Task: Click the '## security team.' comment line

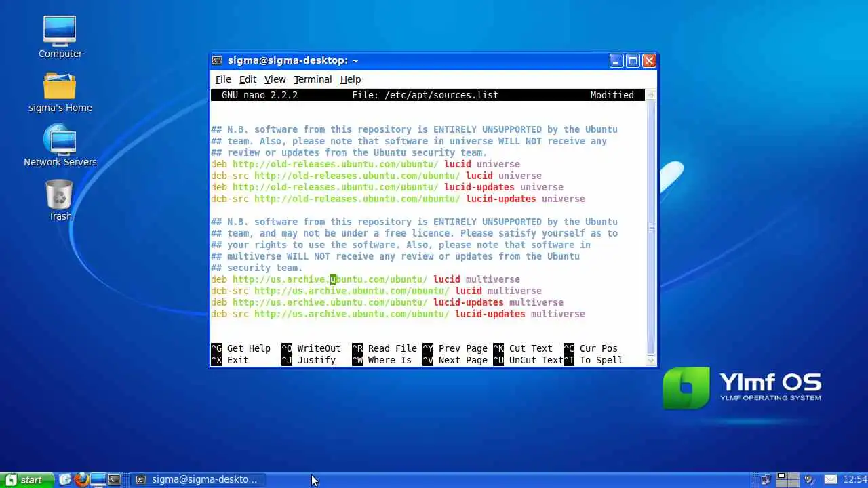Action: point(257,268)
